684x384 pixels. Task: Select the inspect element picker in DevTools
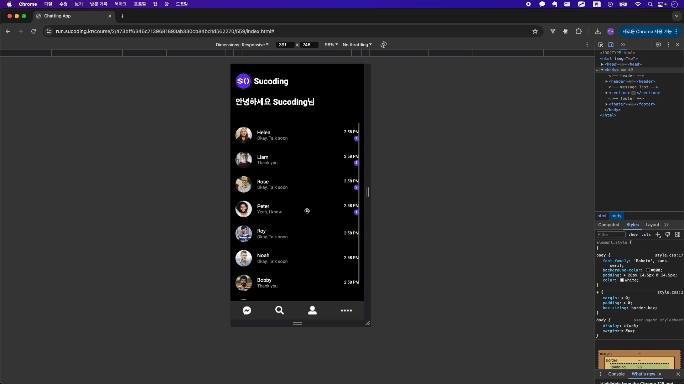pos(601,45)
